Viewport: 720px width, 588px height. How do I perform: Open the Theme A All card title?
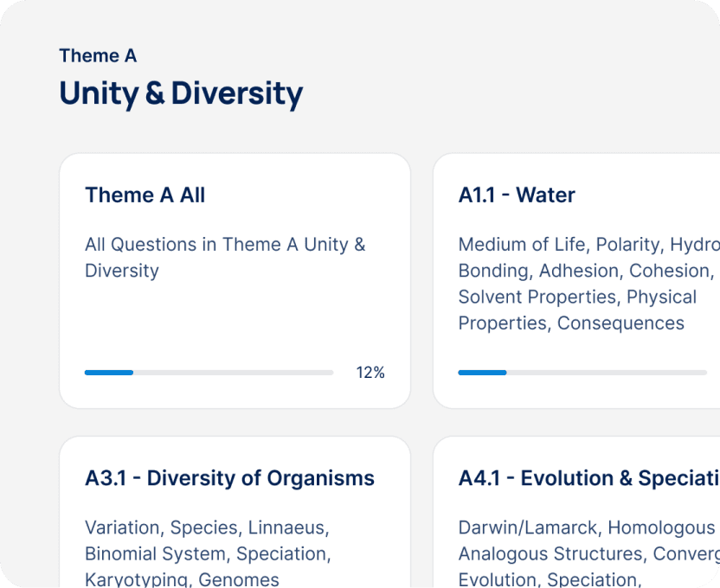coord(145,195)
